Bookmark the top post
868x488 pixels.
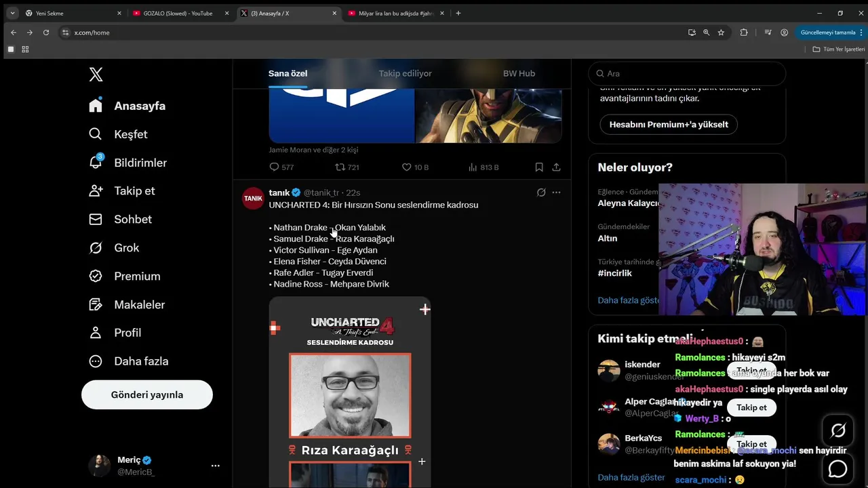[538, 167]
